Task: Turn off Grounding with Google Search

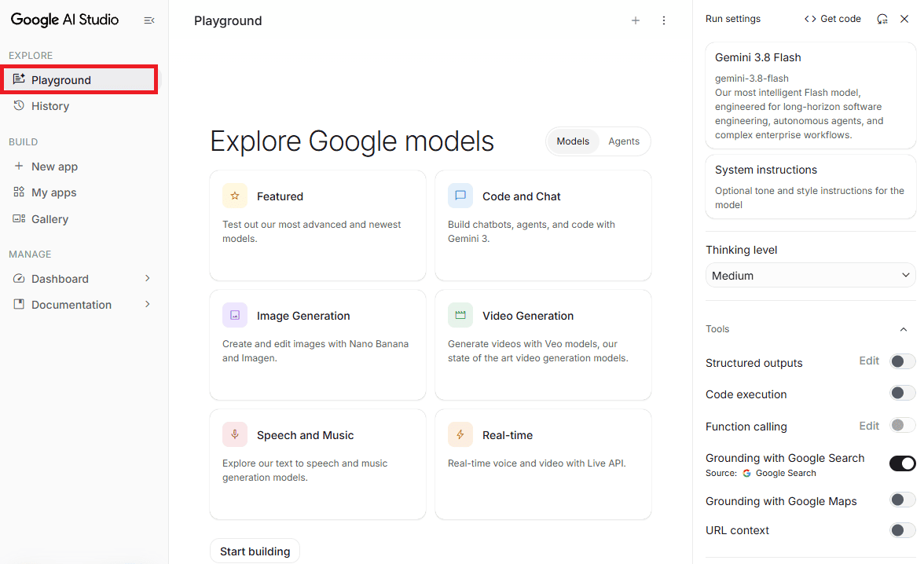Action: pyautogui.click(x=902, y=463)
